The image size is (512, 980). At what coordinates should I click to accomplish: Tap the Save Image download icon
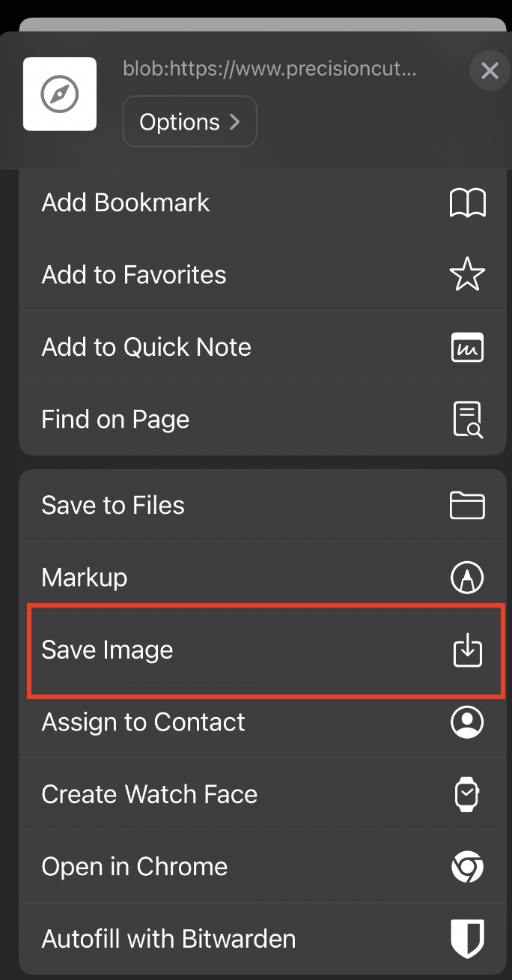point(468,650)
